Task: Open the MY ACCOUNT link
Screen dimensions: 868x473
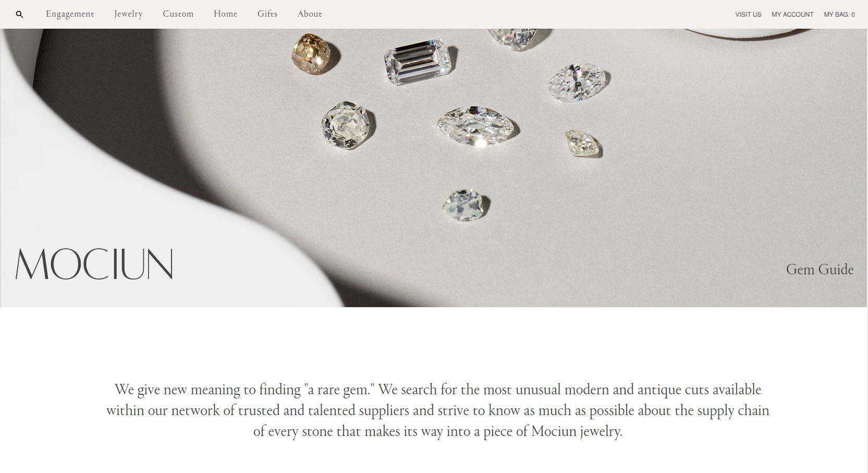Action: pos(792,15)
